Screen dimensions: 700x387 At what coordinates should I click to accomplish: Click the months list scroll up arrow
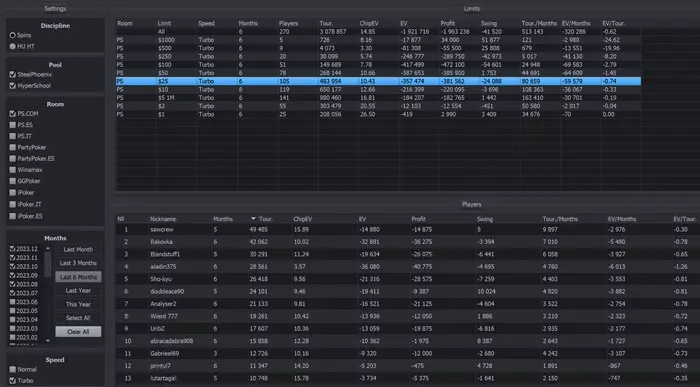click(48, 249)
